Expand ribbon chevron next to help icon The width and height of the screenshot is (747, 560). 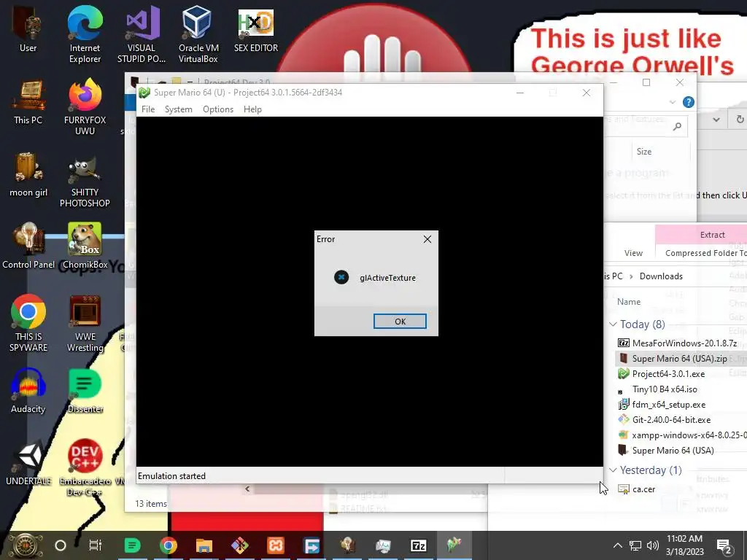[672, 102]
